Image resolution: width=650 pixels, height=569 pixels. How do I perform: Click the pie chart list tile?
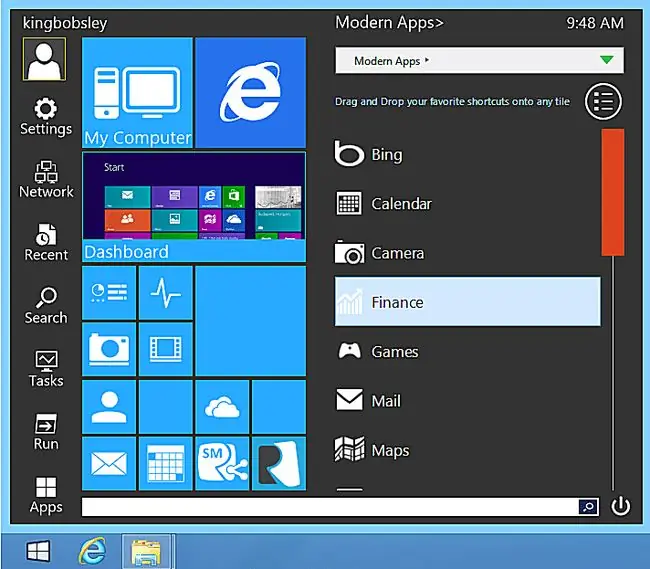(x=109, y=293)
